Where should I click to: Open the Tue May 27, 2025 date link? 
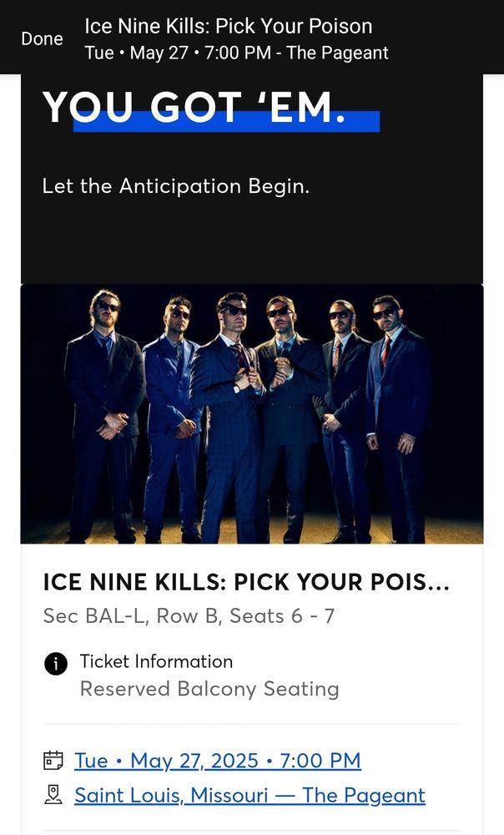pyautogui.click(x=217, y=761)
